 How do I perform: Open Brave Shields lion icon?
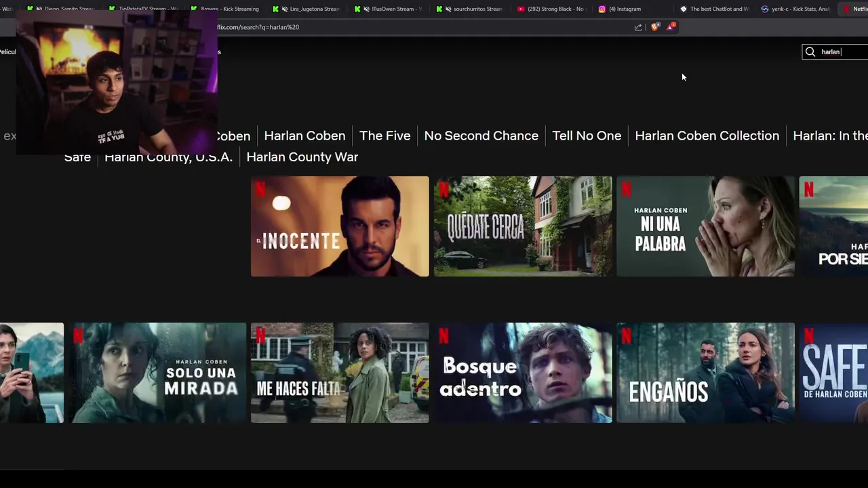pyautogui.click(x=654, y=27)
